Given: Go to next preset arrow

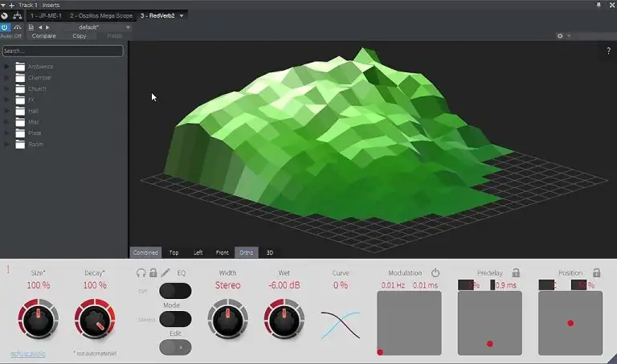Looking at the screenshot, I should 47,27.
